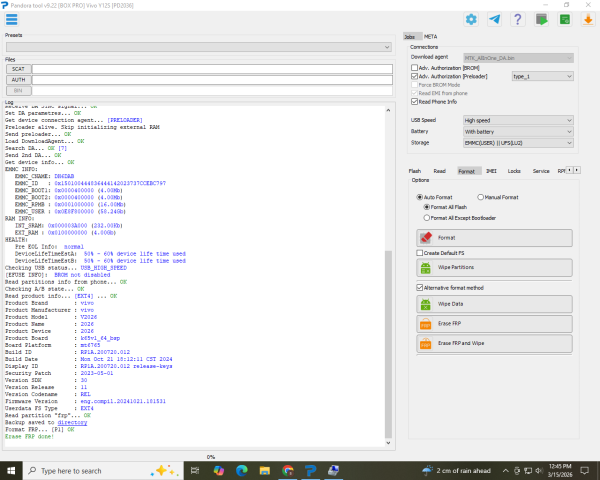Select Auto Format radio button
Viewport: 600px width, 480px height.
[x=420, y=197]
